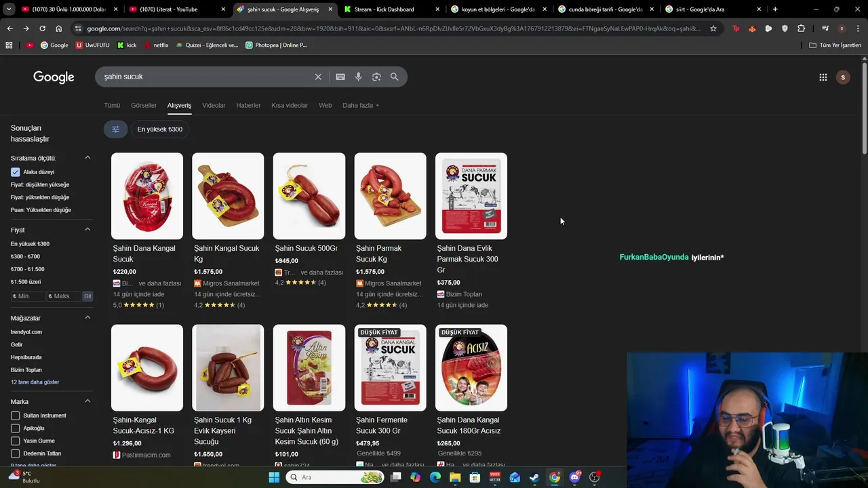868x488 pixels.
Task: Collapse the Marka filter section
Action: tap(87, 401)
